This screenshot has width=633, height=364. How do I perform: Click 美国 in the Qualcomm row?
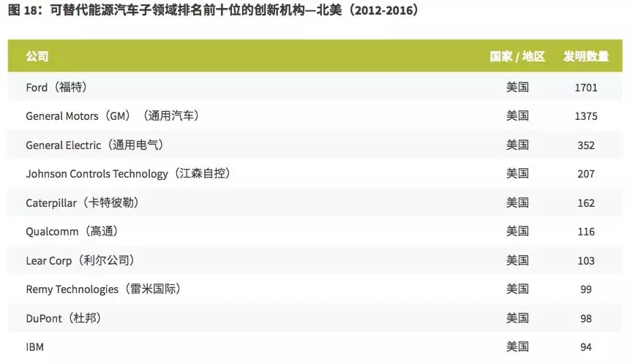(x=517, y=231)
